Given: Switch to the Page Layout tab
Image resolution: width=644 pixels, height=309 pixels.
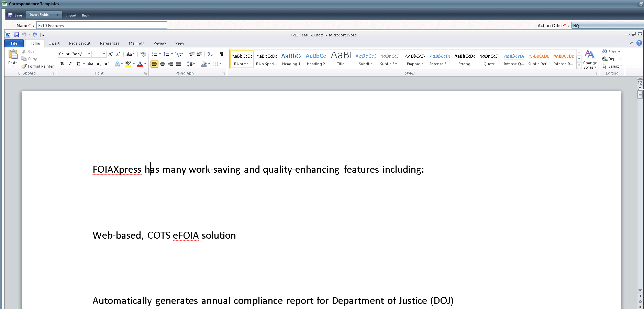Looking at the screenshot, I should 80,43.
